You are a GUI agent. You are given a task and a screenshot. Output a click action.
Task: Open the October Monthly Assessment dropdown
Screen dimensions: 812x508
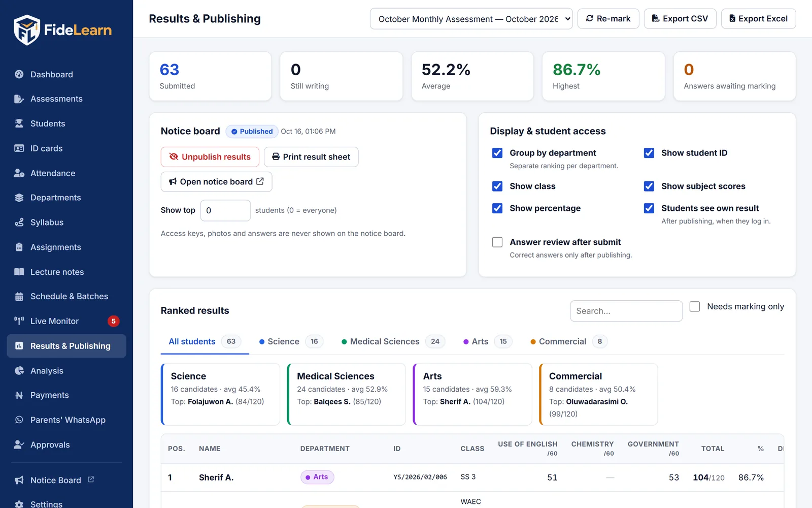tap(471, 19)
